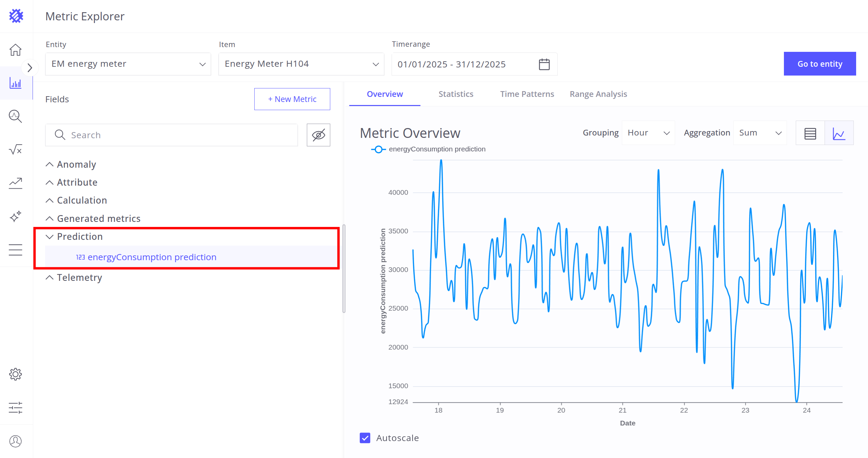
Task: Click the calendar icon in Timerange
Action: 544,64
